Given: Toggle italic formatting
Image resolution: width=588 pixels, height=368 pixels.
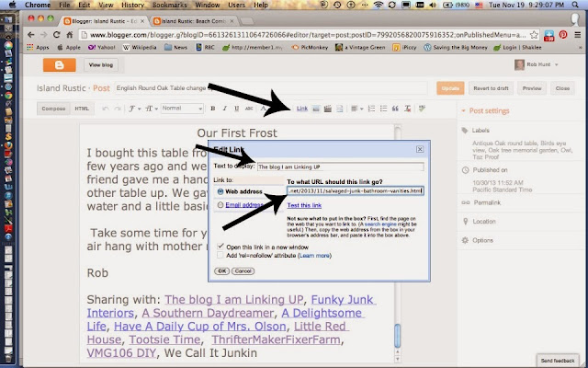Looking at the screenshot, I should 224,109.
